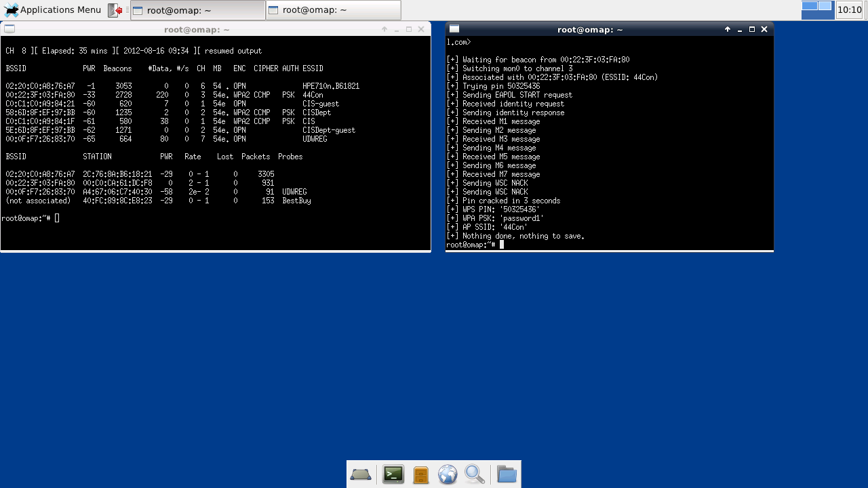
Task: Click BSSID C0:C1:C0:A9:84:21 in network list
Action: [x=40, y=104]
